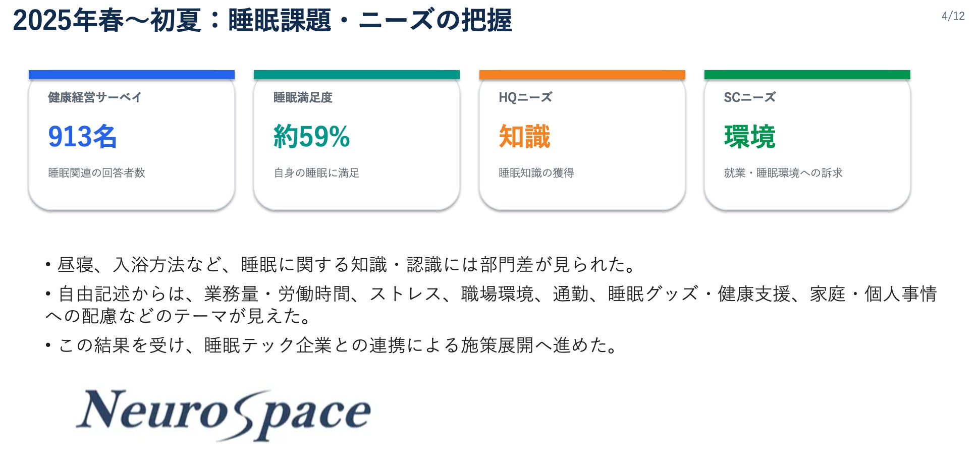Click the blue color bar atop 健康経営サーベイ card
980x469 pixels.
pyautogui.click(x=132, y=75)
